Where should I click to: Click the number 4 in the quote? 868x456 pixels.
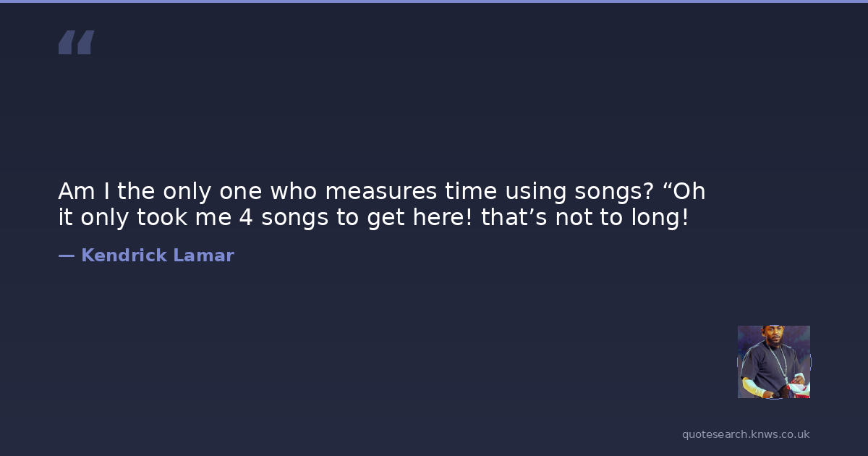(246, 218)
